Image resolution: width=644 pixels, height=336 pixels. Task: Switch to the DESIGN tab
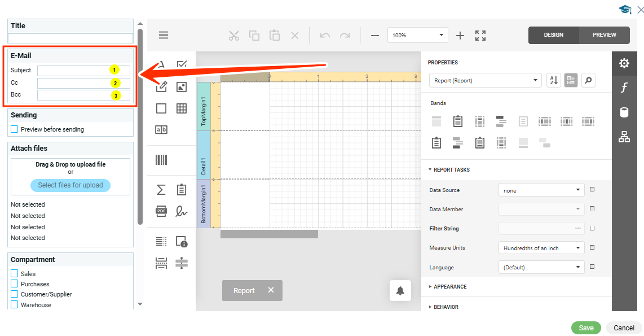pyautogui.click(x=553, y=35)
